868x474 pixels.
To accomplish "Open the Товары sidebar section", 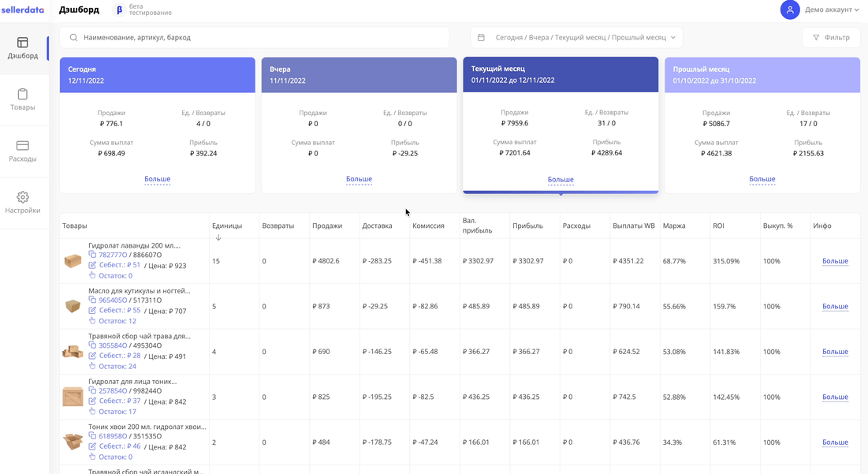I will (x=23, y=99).
